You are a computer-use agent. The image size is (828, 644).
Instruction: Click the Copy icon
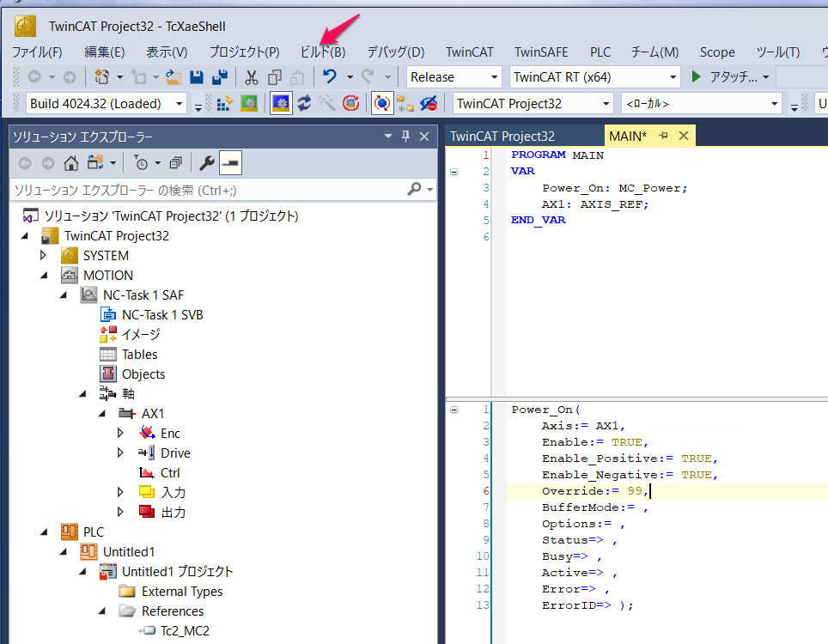click(x=275, y=77)
